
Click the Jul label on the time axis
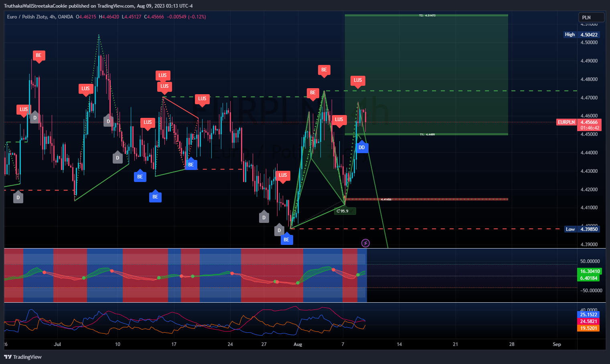click(57, 344)
